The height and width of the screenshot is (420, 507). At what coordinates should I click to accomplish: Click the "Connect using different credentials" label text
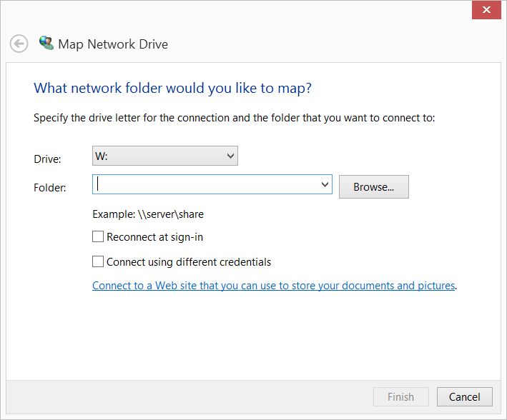point(189,262)
